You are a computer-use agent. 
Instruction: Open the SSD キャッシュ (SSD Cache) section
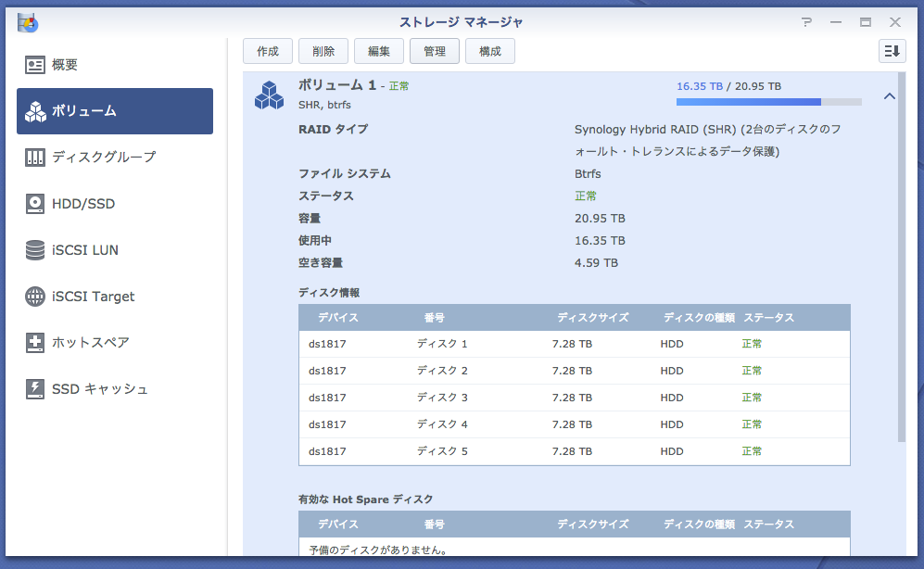coord(95,389)
